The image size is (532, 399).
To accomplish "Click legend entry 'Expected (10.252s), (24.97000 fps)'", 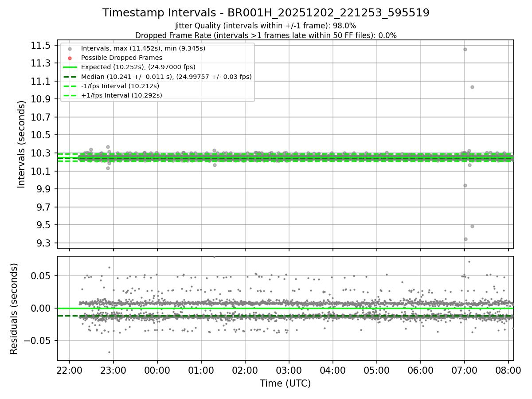I will coord(138,67).
